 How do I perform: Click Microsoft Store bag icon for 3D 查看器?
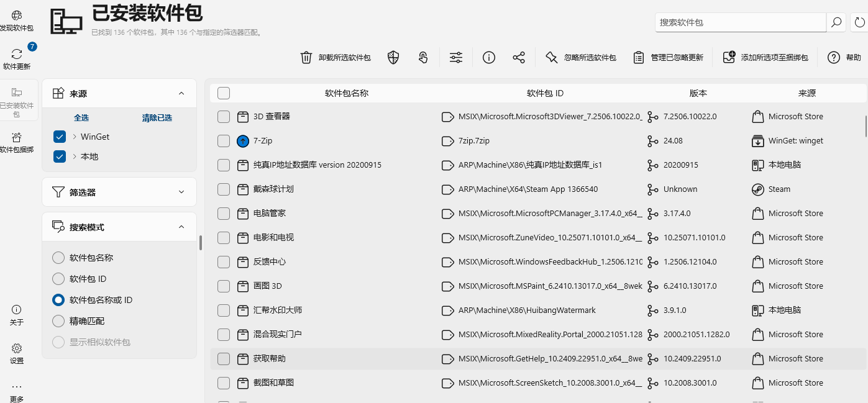757,116
